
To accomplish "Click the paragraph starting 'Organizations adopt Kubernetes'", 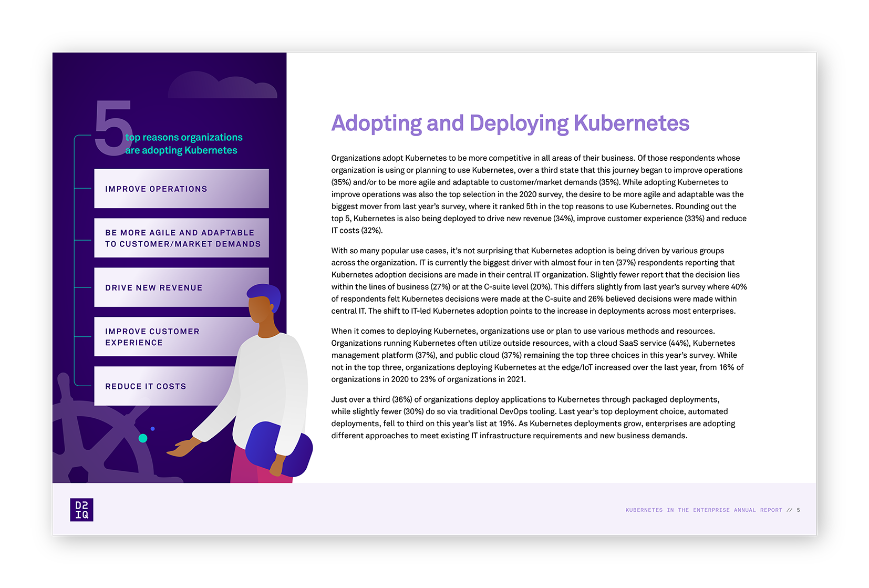I will point(539,194).
